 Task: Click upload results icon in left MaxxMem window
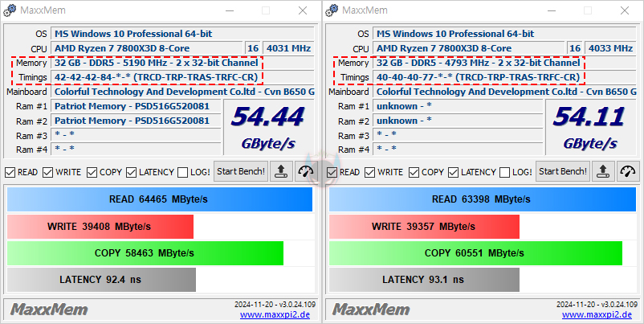click(281, 171)
